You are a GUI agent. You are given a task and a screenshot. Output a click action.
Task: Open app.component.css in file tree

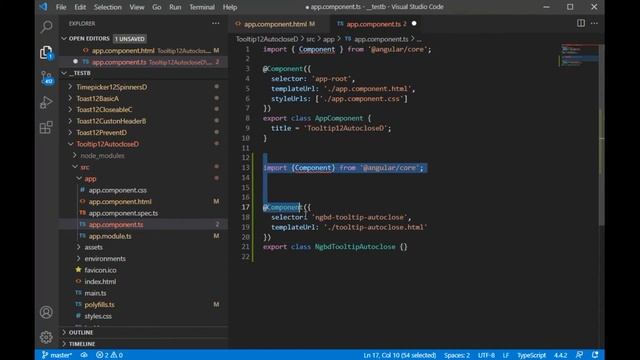tap(144, 190)
